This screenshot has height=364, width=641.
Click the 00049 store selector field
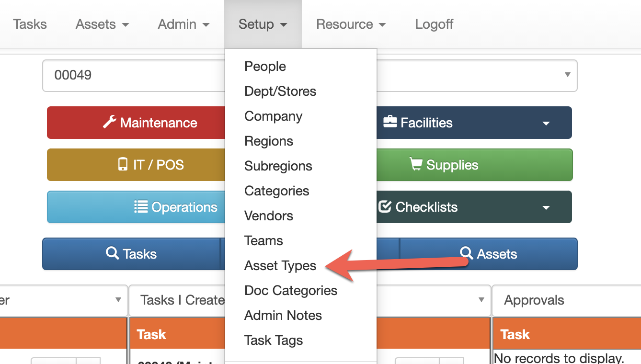(x=134, y=75)
